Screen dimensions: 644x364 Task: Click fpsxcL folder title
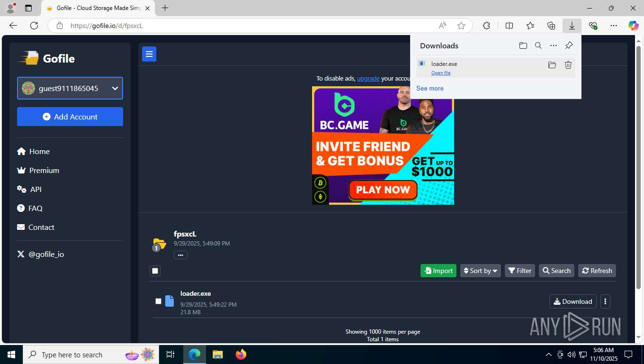[x=185, y=234]
